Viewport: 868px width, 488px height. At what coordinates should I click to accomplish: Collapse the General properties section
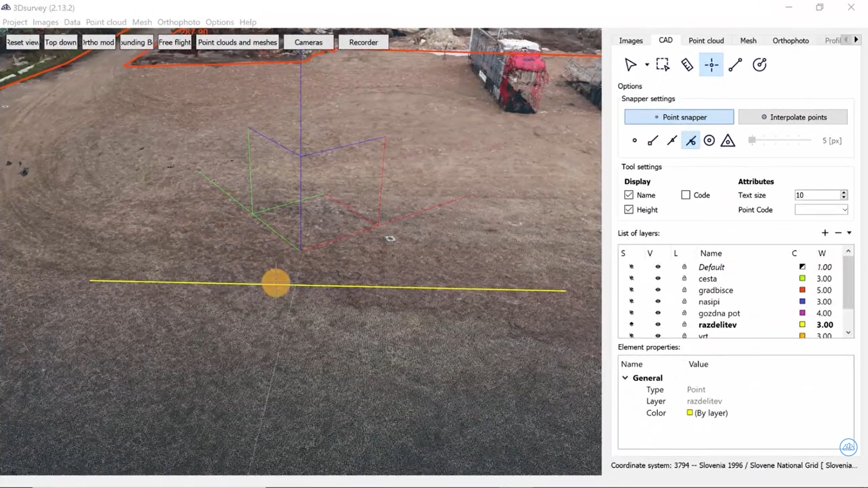pyautogui.click(x=626, y=378)
